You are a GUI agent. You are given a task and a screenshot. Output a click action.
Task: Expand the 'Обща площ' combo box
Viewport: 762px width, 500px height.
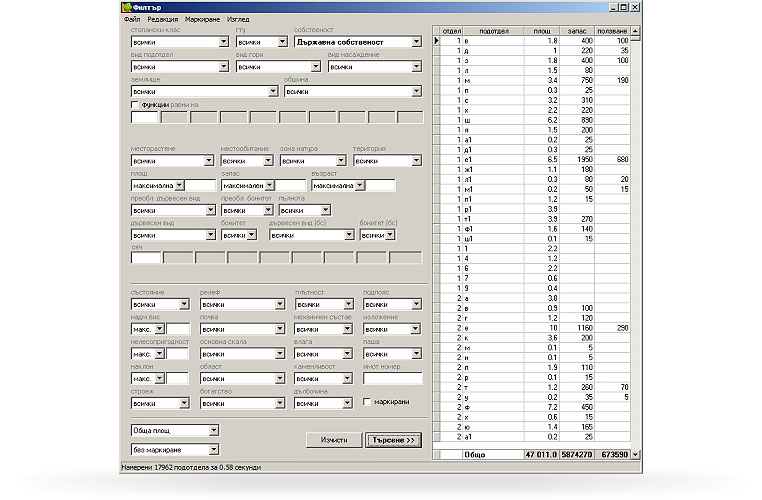[x=213, y=430]
